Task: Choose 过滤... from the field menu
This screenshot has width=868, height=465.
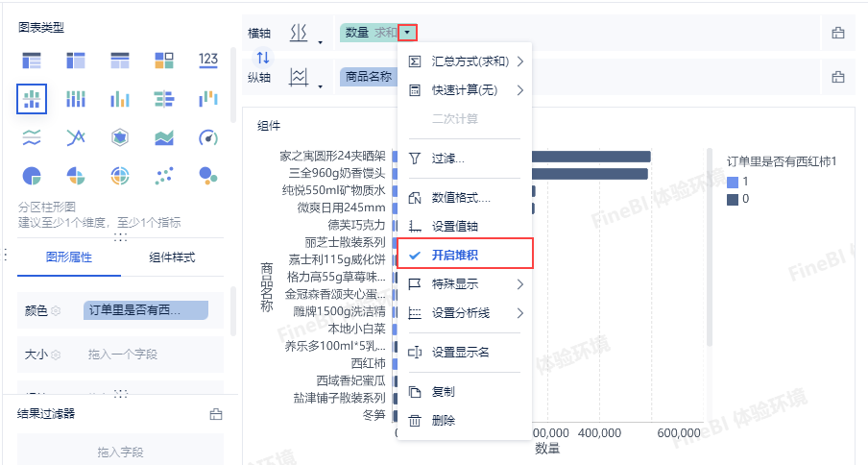Action: pos(465,159)
